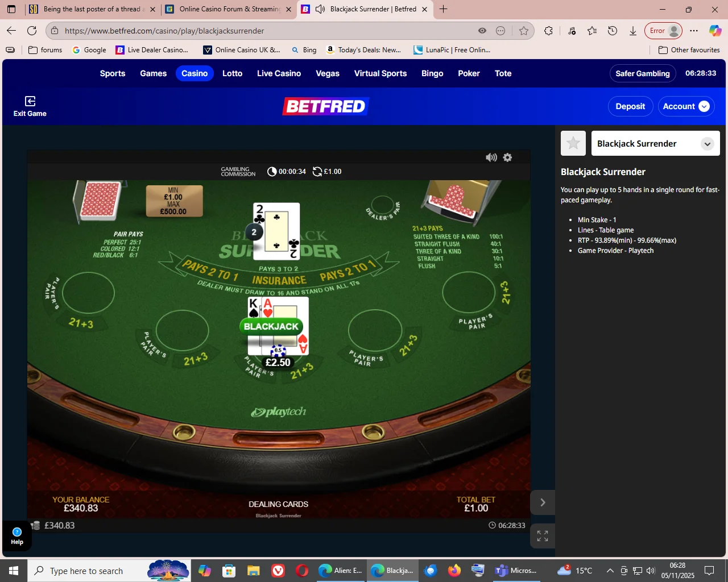Open the favourites sidebar toggle icon
The width and height of the screenshot is (728, 582).
[10, 50]
